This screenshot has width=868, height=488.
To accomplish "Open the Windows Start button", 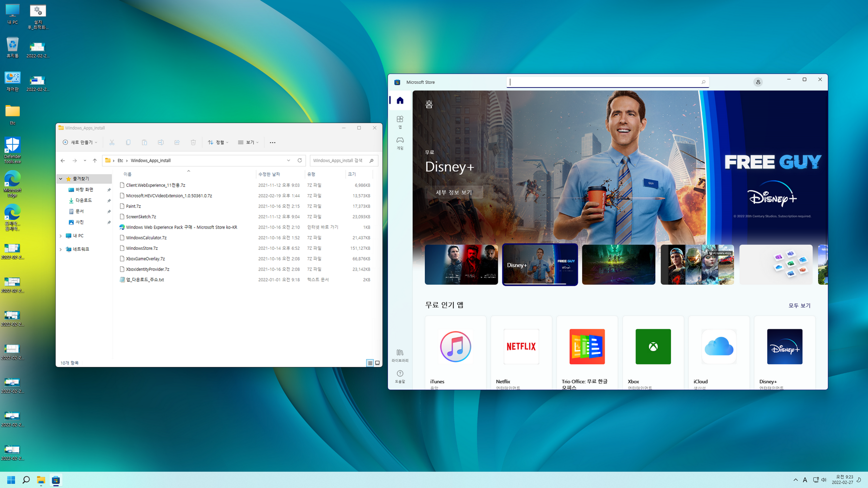I will (11, 480).
